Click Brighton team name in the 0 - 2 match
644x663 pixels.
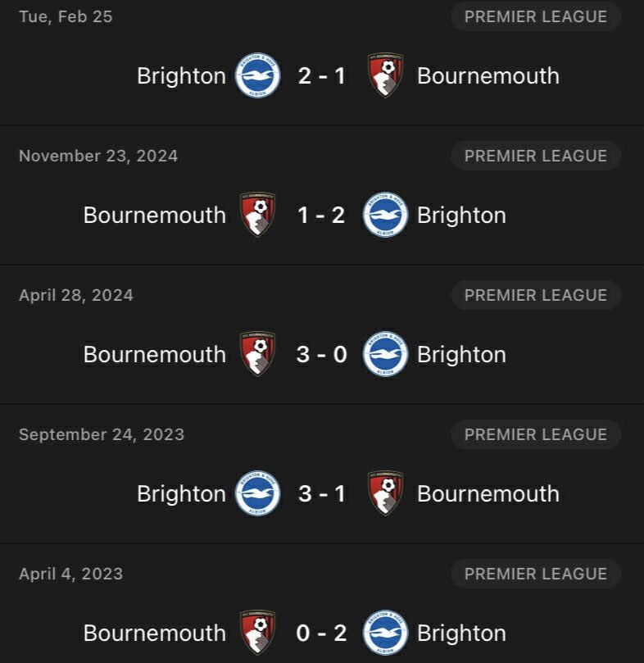tap(461, 633)
